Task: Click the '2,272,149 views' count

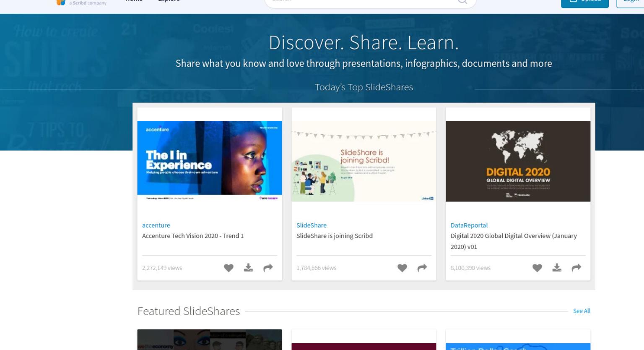Action: click(162, 268)
